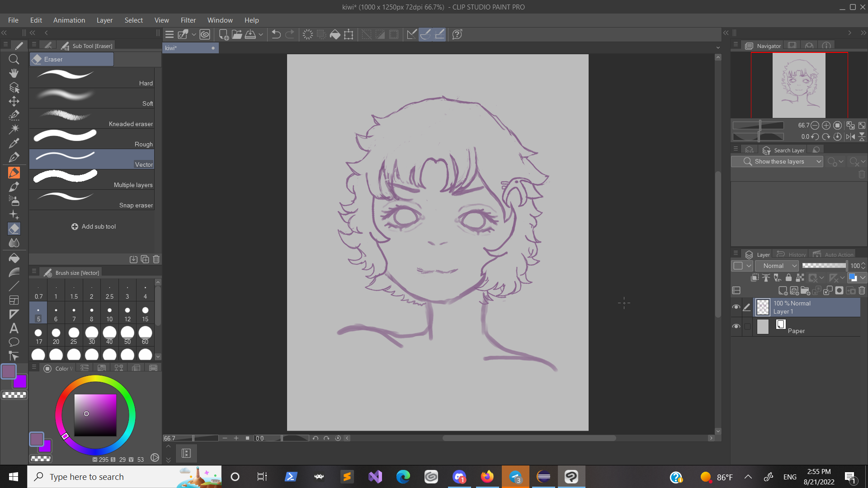Expand the save options dropdown arrow
Screen dimensions: 868x488
(261, 34)
